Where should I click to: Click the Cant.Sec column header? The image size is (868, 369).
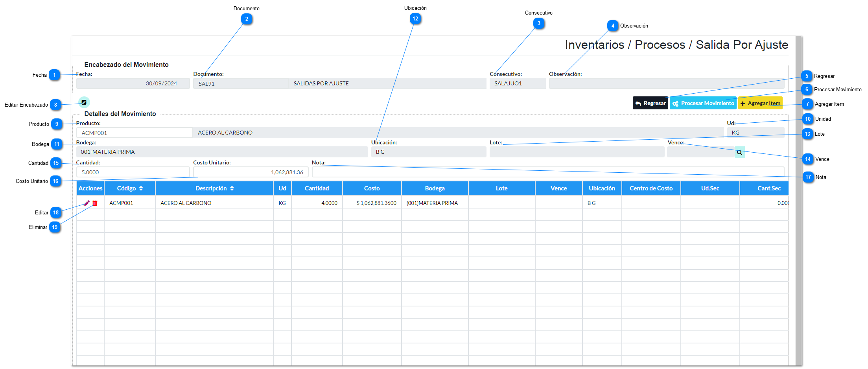(x=765, y=188)
